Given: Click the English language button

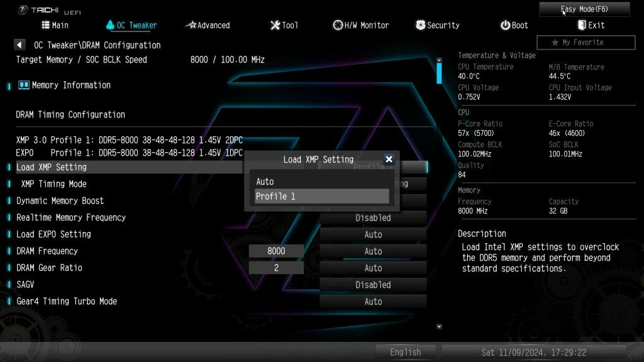Looking at the screenshot, I should click(405, 353).
